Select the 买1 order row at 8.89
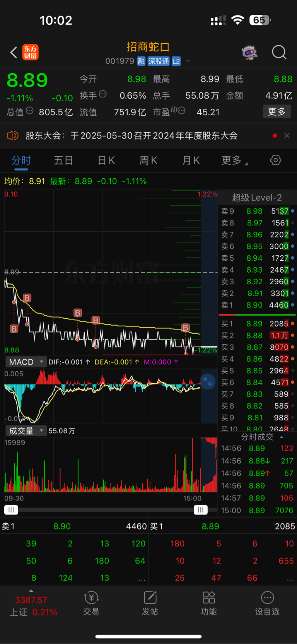This screenshot has width=297, height=644. (257, 324)
